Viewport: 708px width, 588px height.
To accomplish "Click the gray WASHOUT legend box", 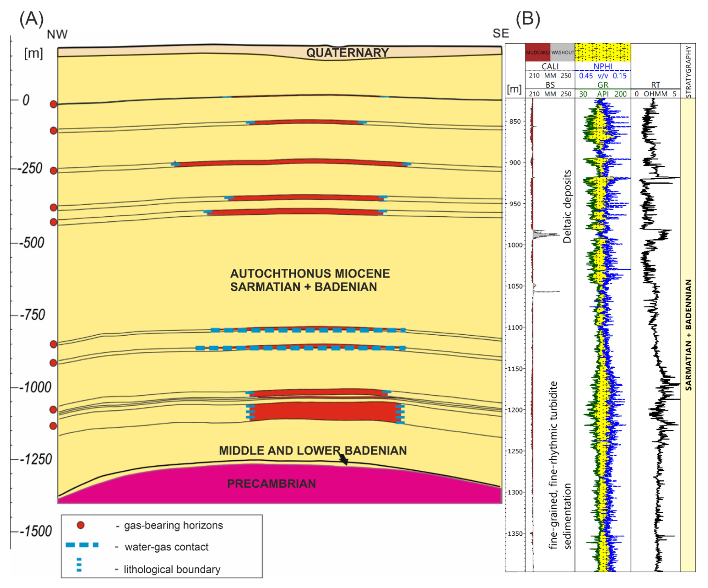I will (x=562, y=53).
